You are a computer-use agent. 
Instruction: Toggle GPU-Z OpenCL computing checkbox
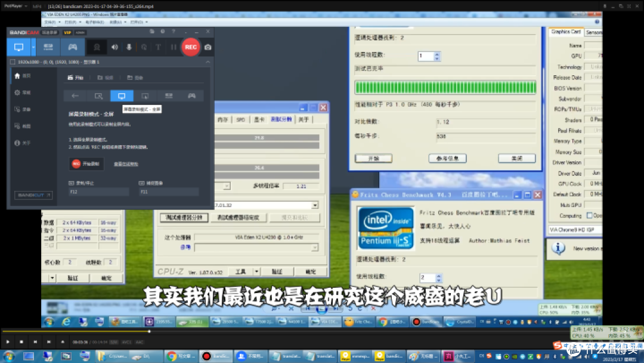click(x=589, y=216)
